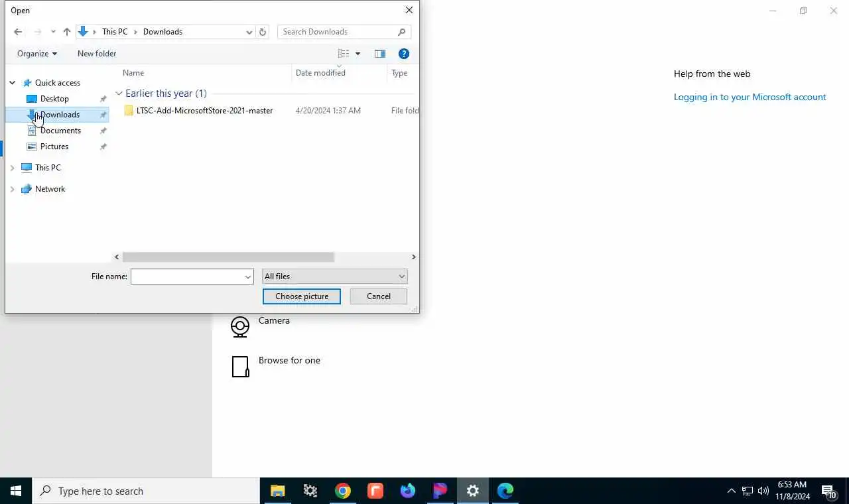Refresh the Downloads folder view

263,32
